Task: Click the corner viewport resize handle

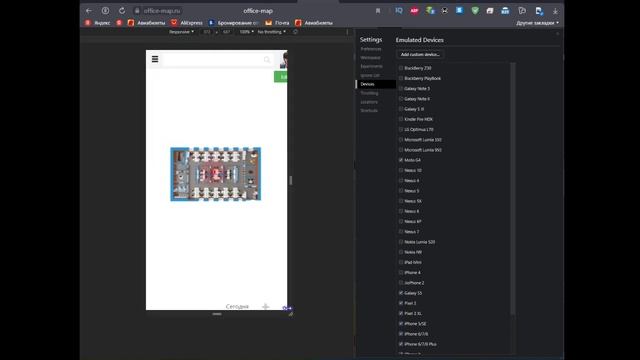Action: [291, 314]
